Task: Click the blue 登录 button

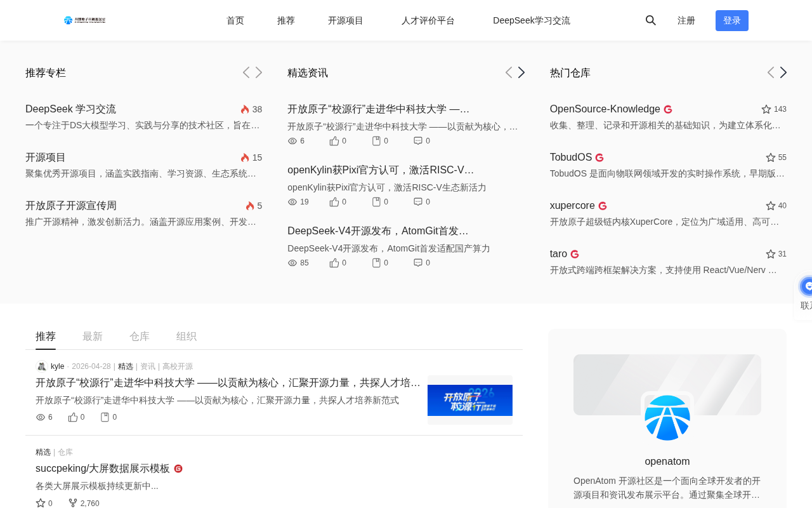Action: coord(732,20)
